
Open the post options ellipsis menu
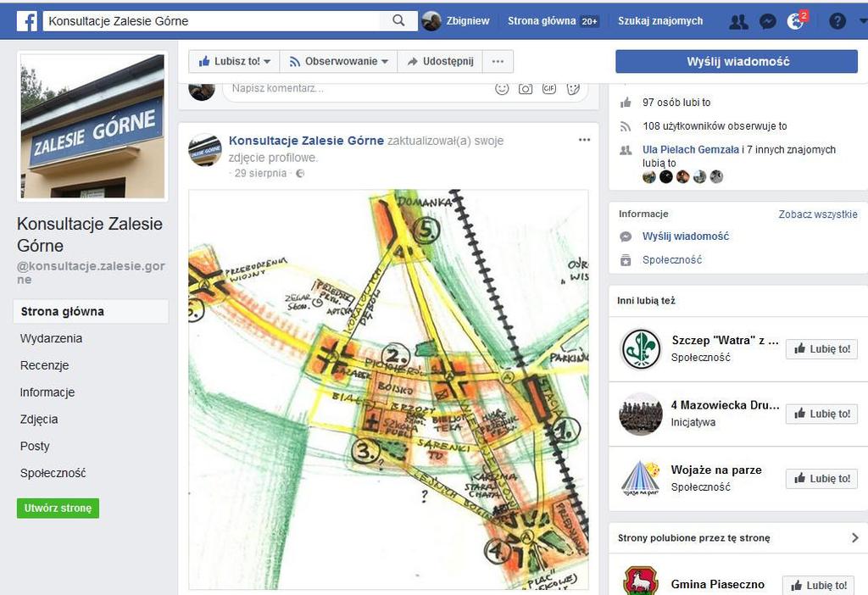pyautogui.click(x=584, y=140)
